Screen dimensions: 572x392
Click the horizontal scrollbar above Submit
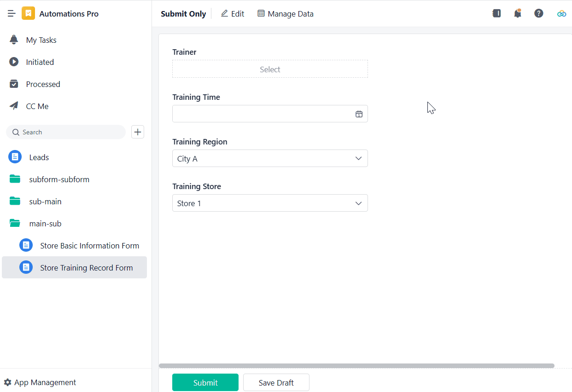click(356, 366)
